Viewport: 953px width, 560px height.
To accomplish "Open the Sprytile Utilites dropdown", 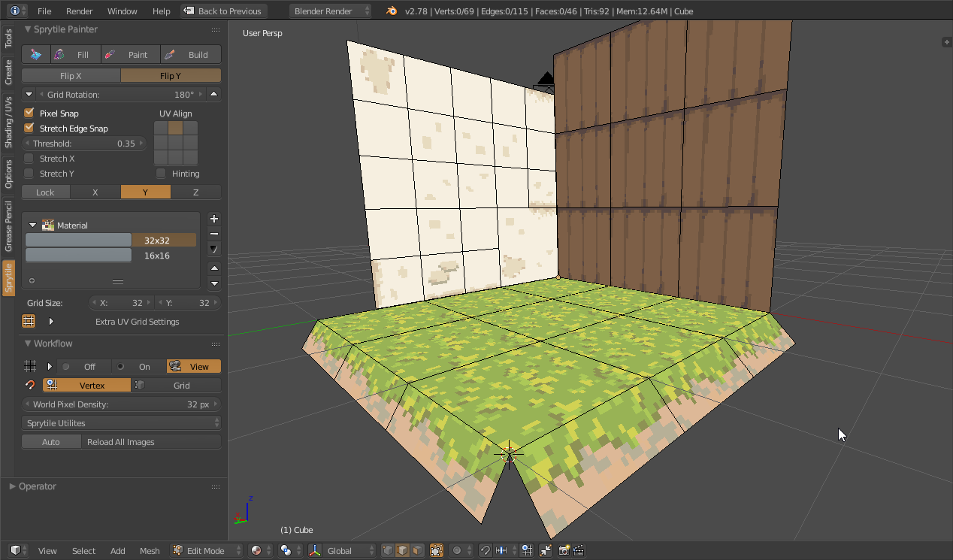I will 121,422.
